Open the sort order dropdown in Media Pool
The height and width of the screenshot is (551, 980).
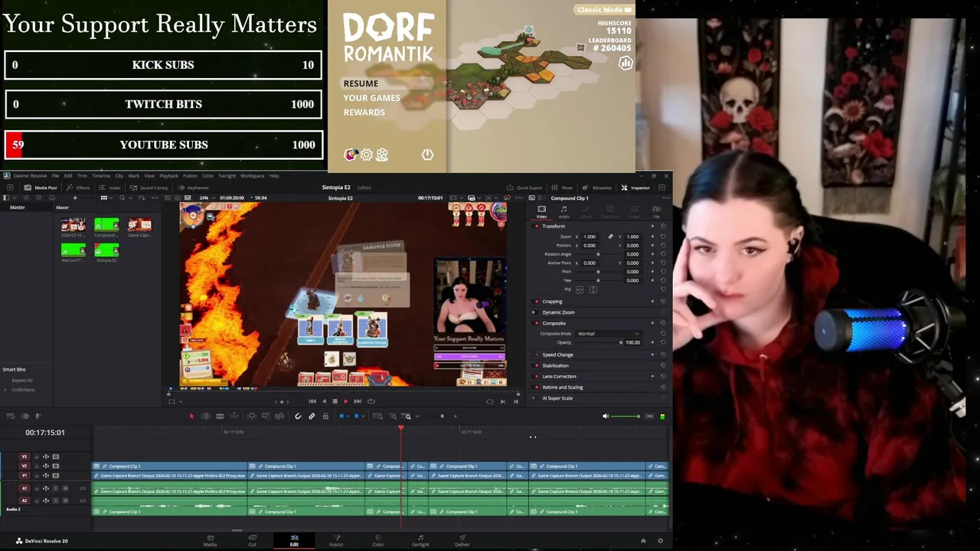[x=142, y=197]
